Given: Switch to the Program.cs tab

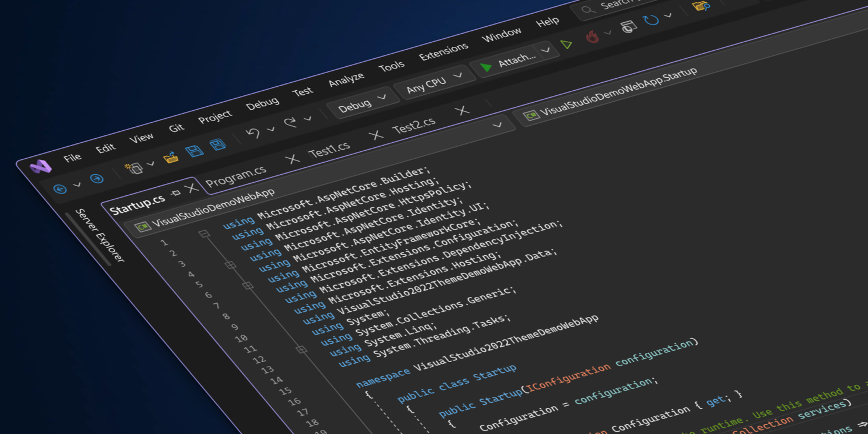Looking at the screenshot, I should click(x=236, y=176).
